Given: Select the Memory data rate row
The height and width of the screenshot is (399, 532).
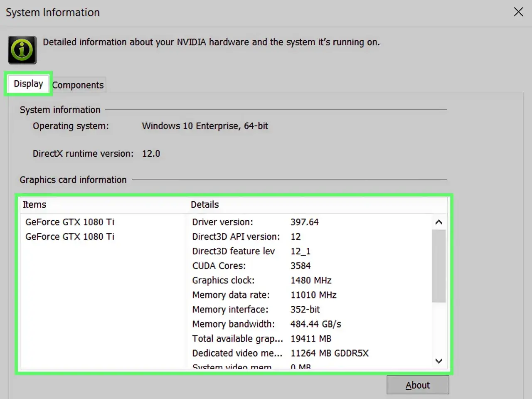Looking at the screenshot, I should [x=310, y=295].
